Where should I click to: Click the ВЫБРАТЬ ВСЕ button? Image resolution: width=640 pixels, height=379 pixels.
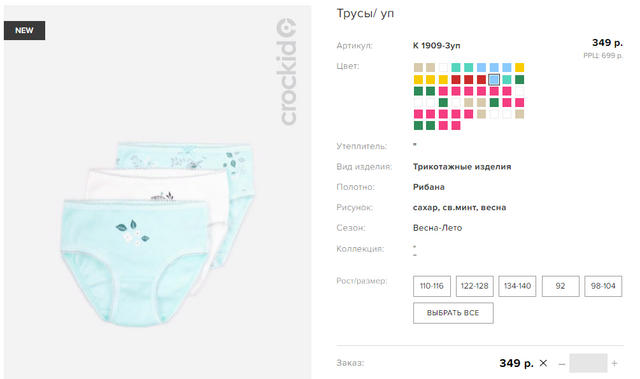coord(453,313)
